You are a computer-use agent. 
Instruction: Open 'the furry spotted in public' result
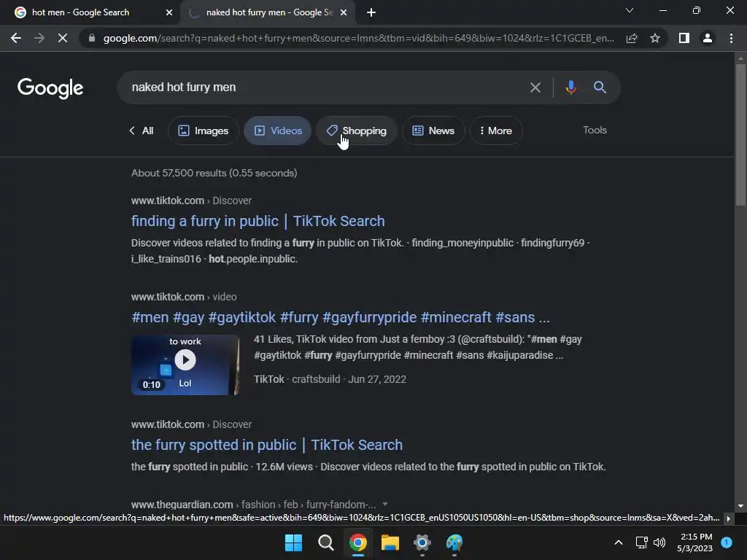tap(267, 445)
